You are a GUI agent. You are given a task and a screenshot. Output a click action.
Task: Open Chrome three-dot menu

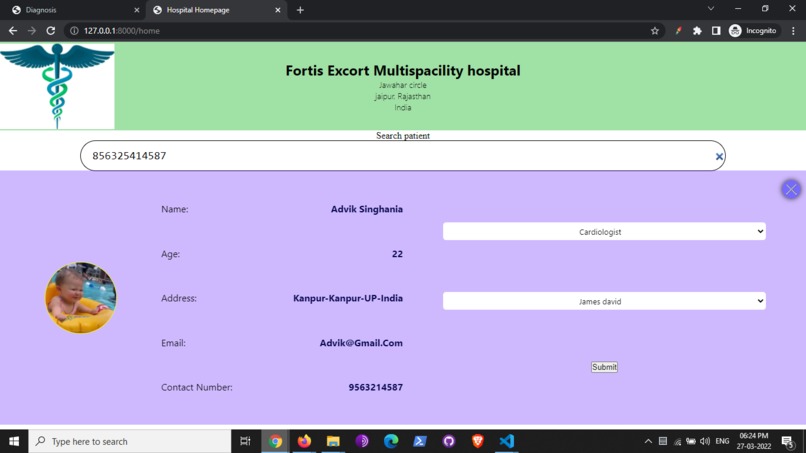tap(793, 31)
